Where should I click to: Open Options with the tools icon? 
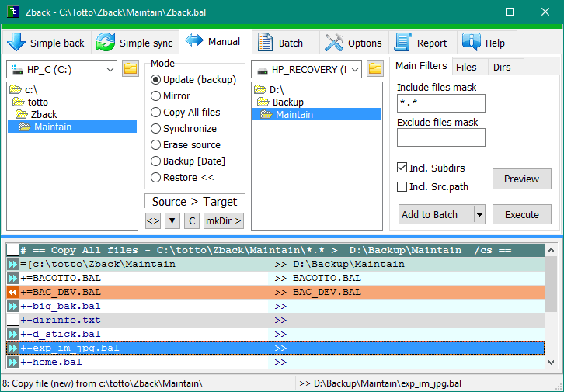334,43
